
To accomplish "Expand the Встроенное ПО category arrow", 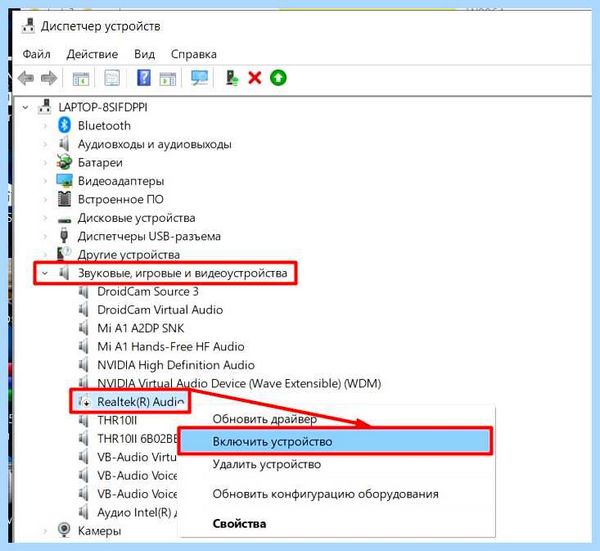I will coord(45,199).
